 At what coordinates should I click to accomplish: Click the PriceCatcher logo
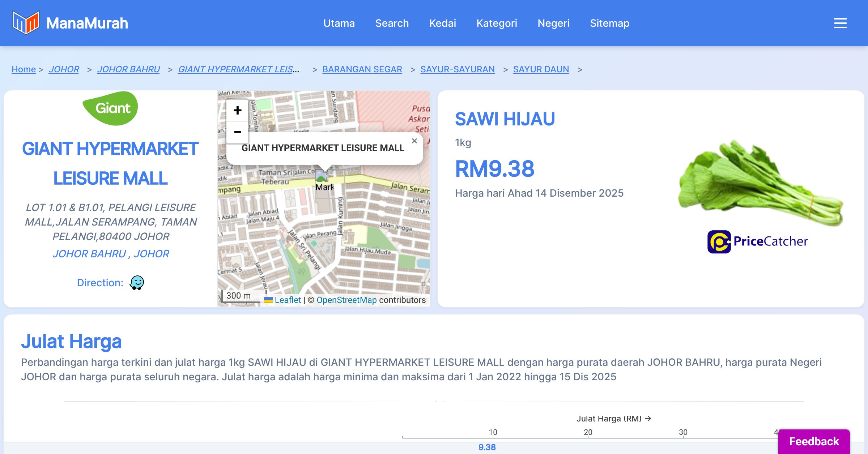pos(757,241)
